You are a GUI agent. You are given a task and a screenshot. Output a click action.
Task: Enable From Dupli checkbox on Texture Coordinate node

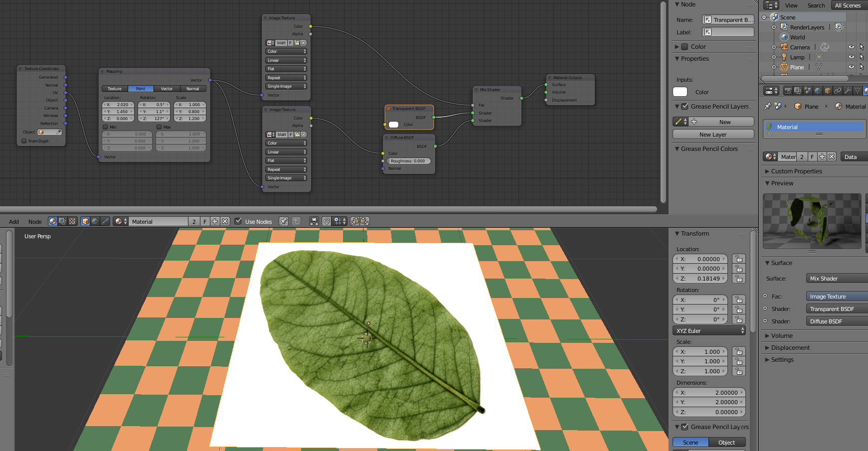(x=24, y=141)
